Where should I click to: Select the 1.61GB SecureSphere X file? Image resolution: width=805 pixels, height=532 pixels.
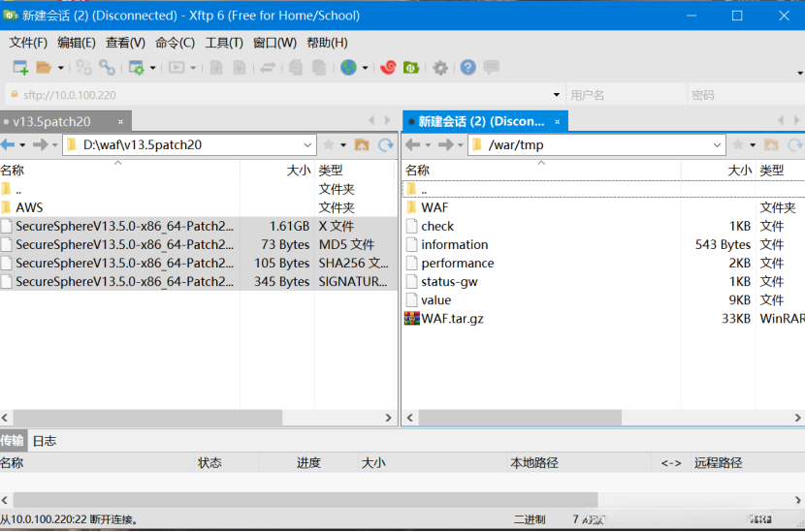click(198, 226)
